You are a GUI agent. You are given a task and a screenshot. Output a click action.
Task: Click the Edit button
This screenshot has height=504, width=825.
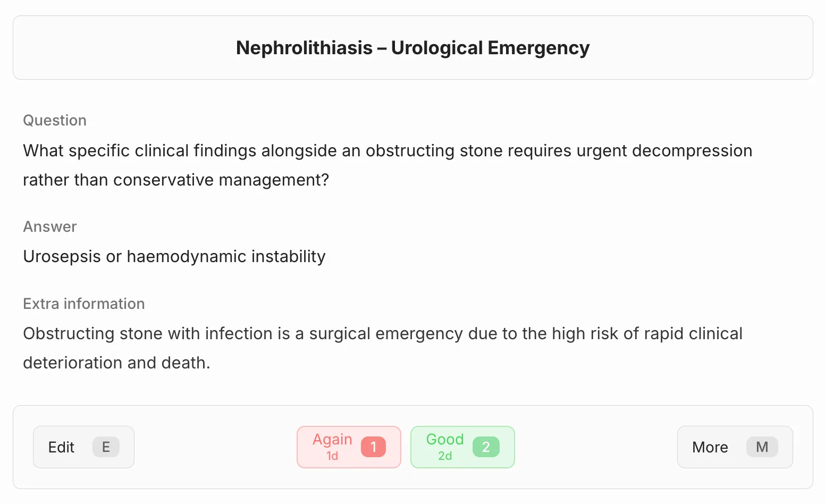coord(83,447)
